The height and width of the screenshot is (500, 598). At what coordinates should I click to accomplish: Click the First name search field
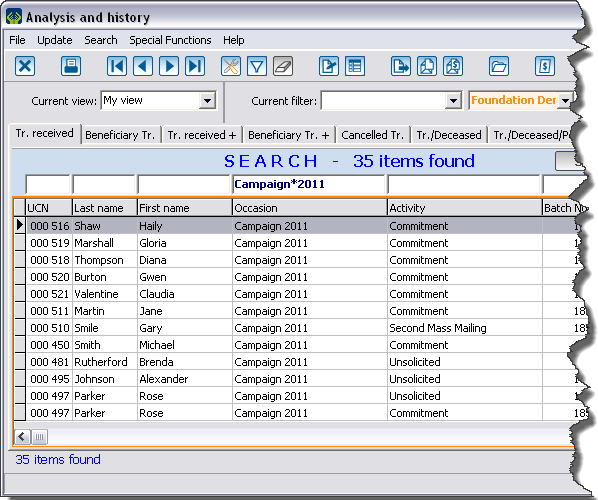(x=184, y=184)
